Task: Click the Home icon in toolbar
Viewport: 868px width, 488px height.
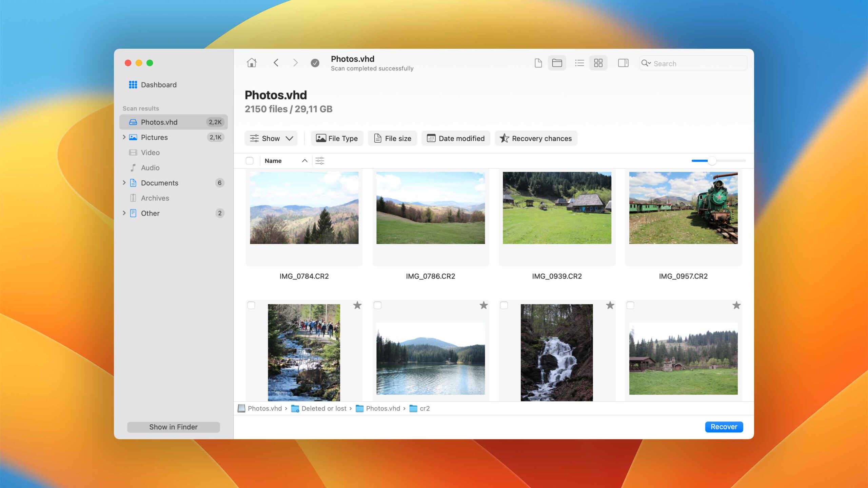Action: (x=252, y=63)
